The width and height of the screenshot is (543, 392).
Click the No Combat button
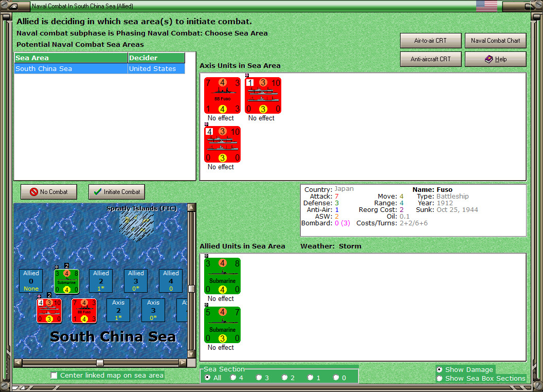[x=49, y=192]
